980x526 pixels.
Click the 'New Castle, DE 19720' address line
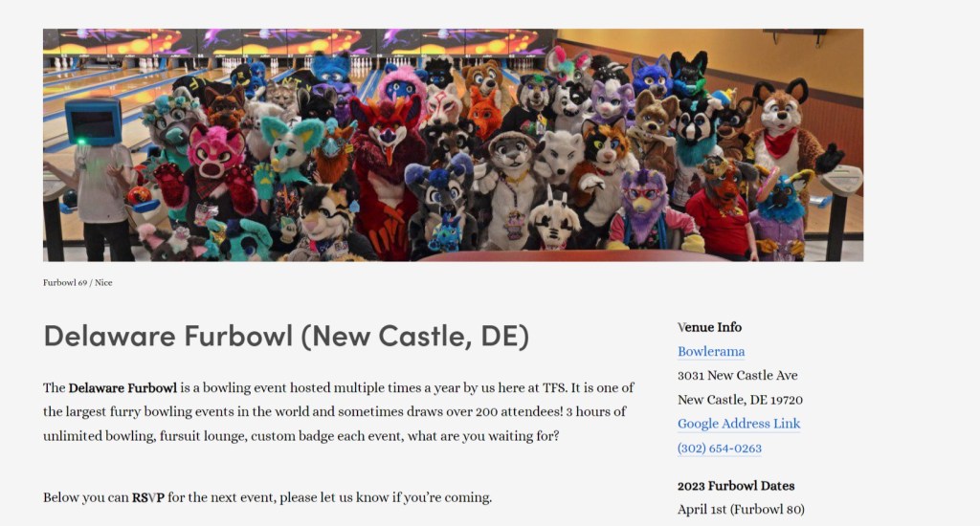[x=740, y=400]
